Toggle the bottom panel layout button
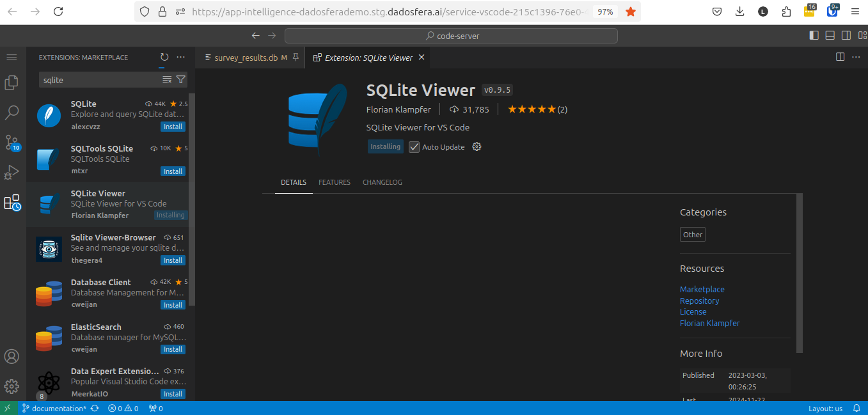Image resolution: width=868 pixels, height=415 pixels. [x=830, y=36]
